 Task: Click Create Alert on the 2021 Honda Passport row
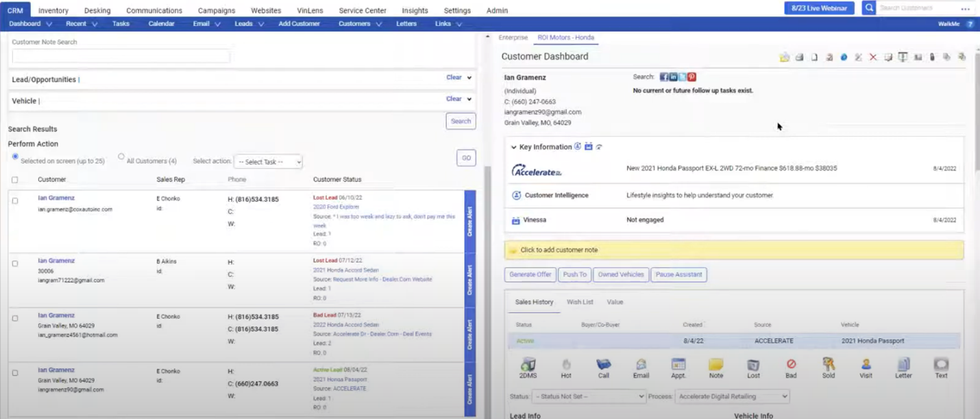(x=469, y=389)
